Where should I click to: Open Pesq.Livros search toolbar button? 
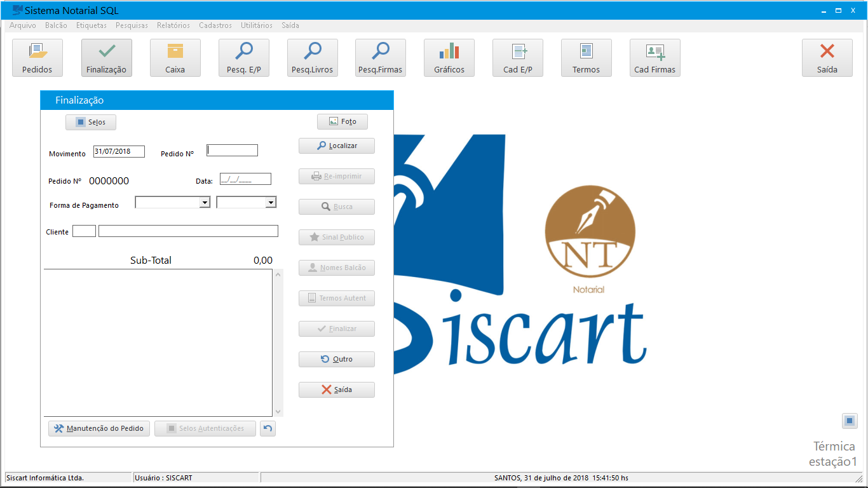point(312,58)
